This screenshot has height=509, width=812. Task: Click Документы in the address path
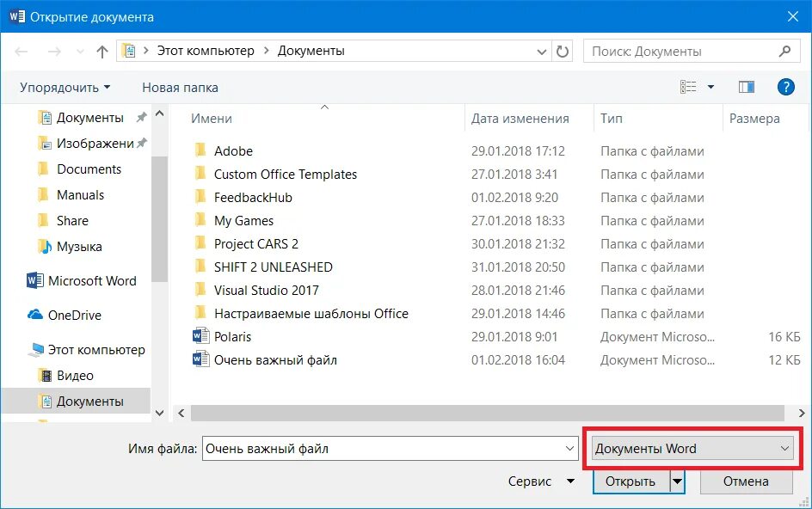311,51
